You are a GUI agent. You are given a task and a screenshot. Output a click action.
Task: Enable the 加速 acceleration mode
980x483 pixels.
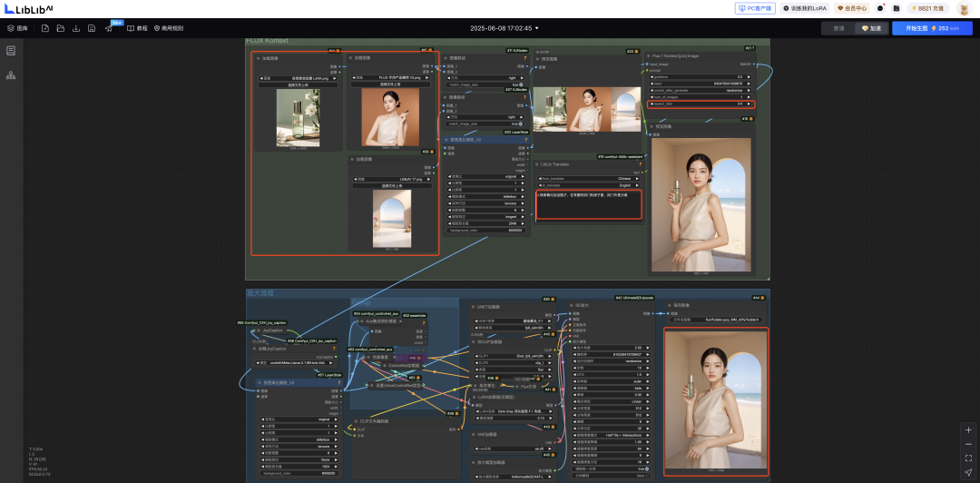(869, 28)
